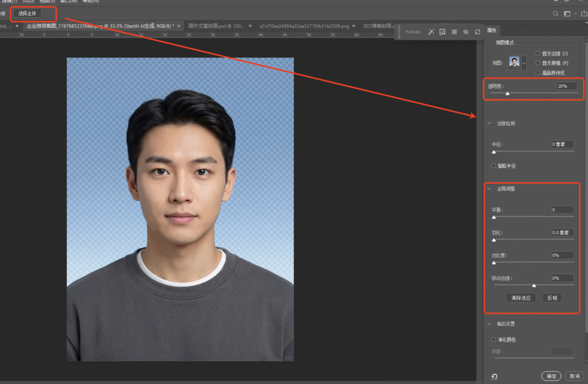
Task: Click the PsAide image sparkle icon
Action: click(443, 32)
